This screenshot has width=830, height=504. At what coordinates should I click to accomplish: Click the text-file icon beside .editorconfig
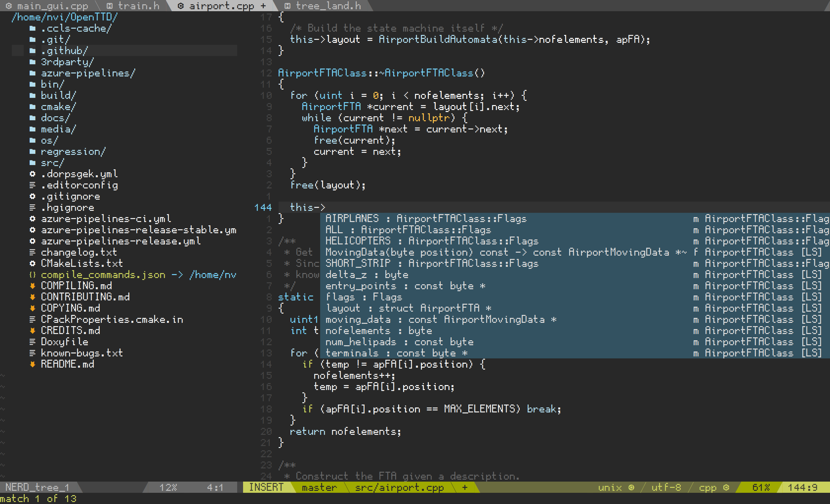point(32,185)
